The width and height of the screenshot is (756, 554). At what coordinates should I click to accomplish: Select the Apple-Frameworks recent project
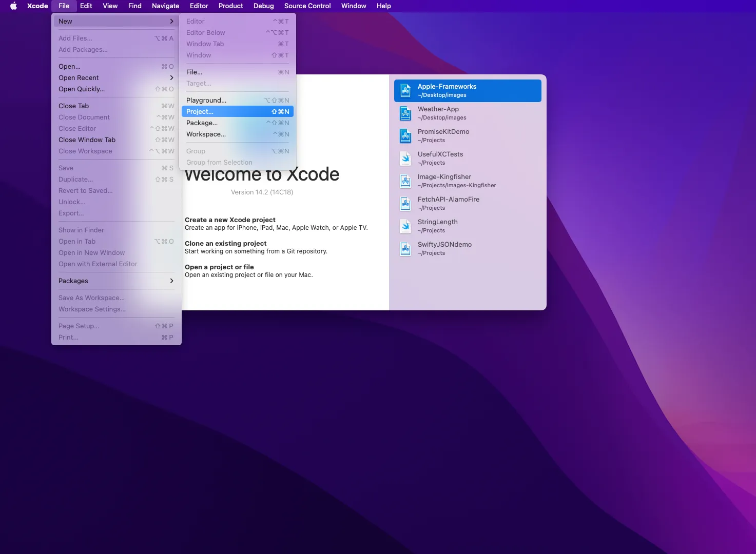(468, 91)
